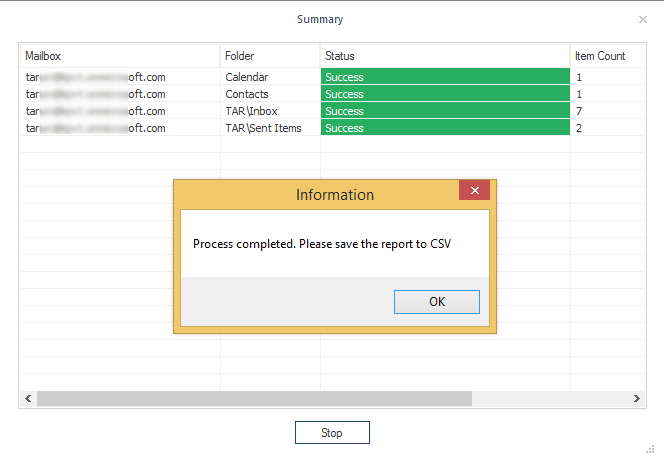The image size is (664, 462).
Task: Click the Success status in Calendar row
Action: (x=445, y=77)
